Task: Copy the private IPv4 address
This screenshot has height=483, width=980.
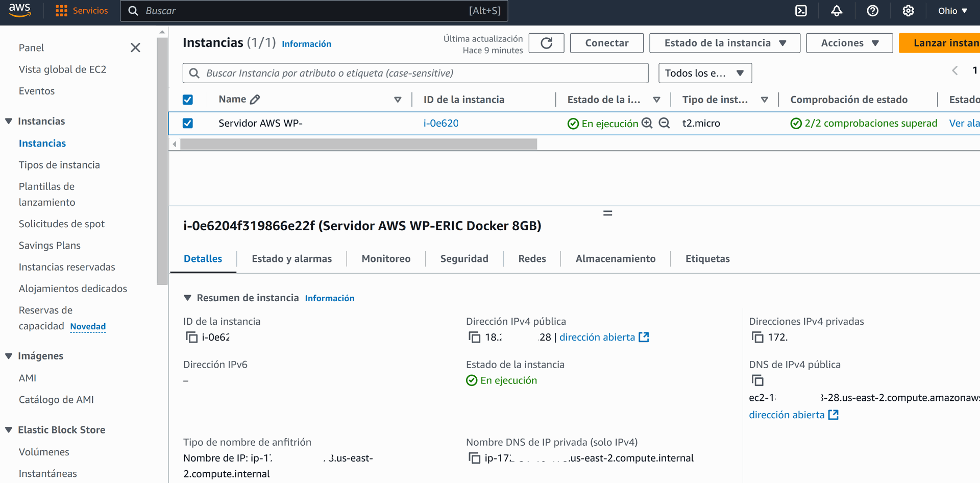Action: 757,337
